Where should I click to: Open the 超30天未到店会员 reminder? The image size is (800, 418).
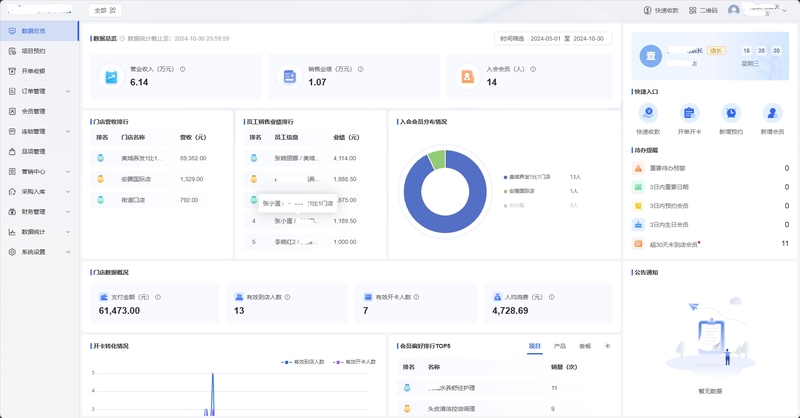(711, 244)
